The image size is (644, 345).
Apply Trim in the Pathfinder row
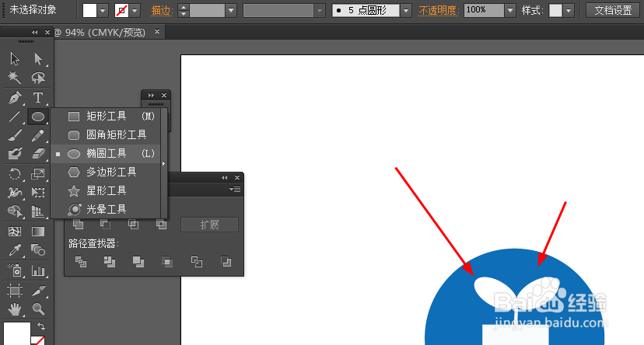[x=109, y=262]
